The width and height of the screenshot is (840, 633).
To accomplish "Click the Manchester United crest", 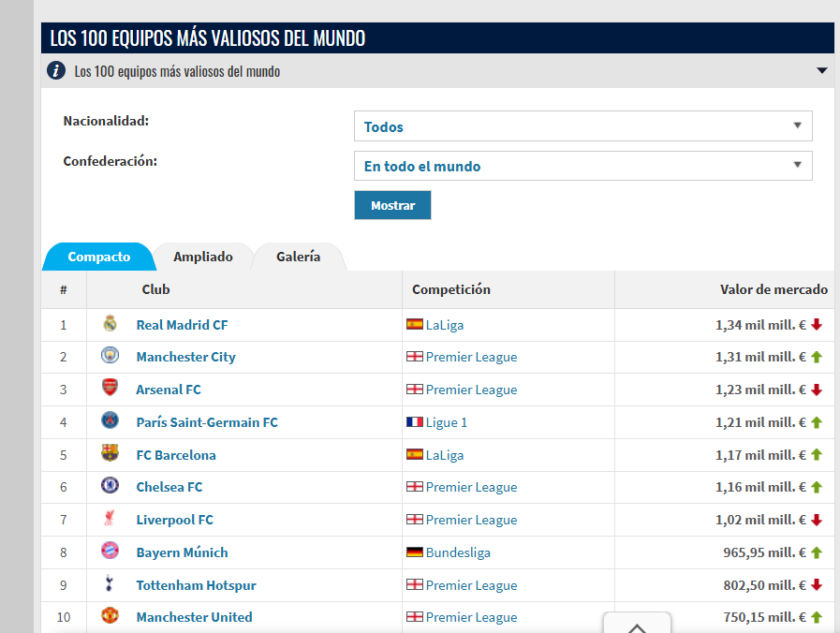I will (x=110, y=615).
